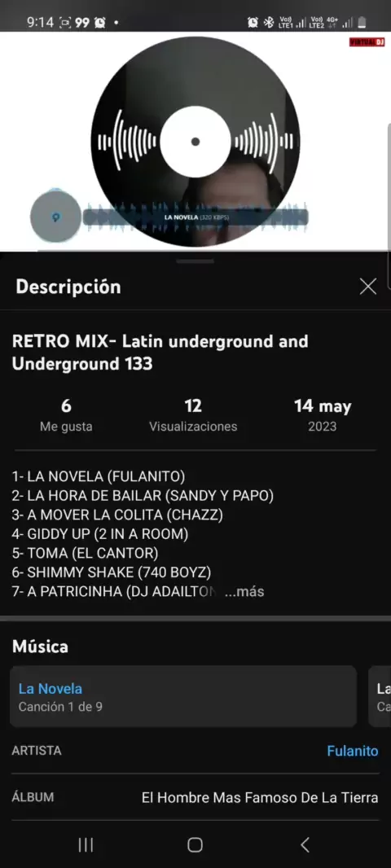391x868 pixels.
Task: Open the La Novela song card
Action: 183,696
